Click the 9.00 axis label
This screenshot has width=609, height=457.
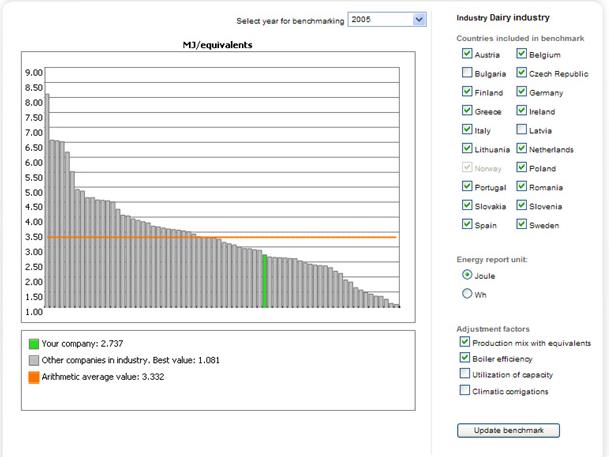point(34,73)
